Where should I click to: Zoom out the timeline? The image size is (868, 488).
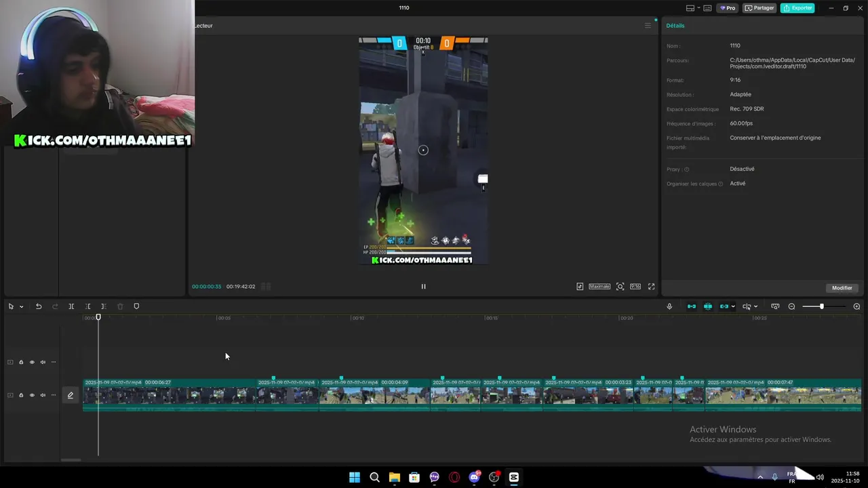(x=791, y=306)
